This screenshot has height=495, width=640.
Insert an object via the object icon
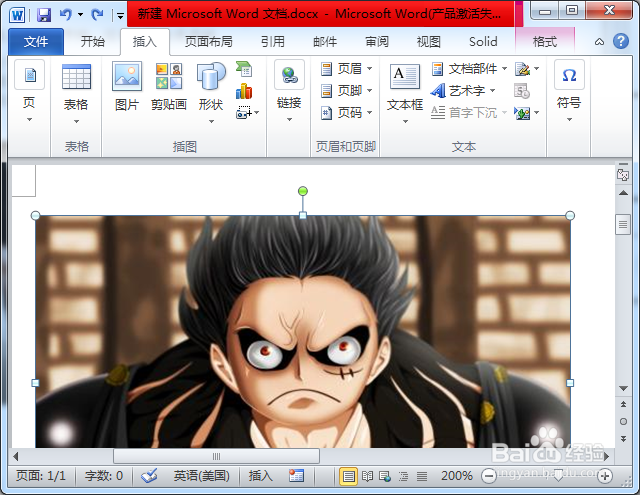pos(522,113)
